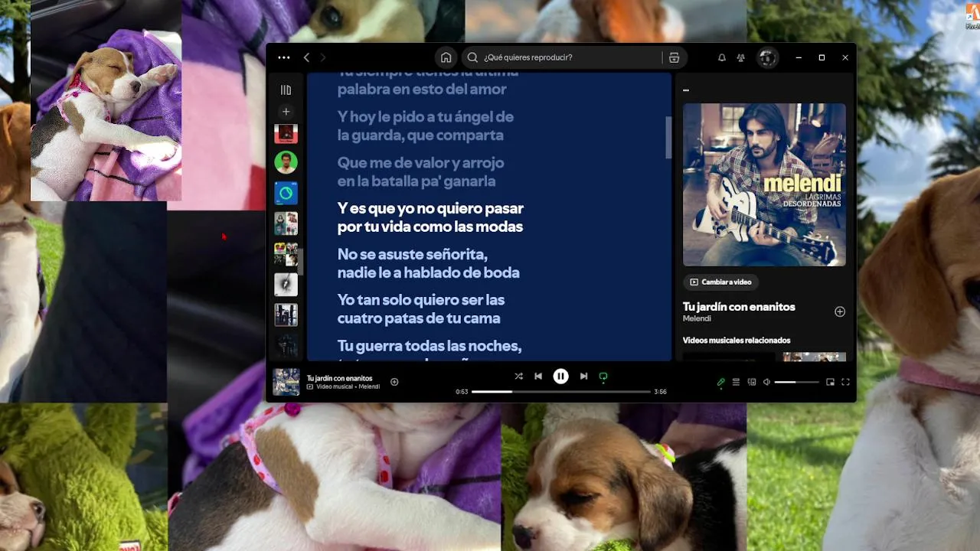Open the user profile avatar menu

point(767,57)
